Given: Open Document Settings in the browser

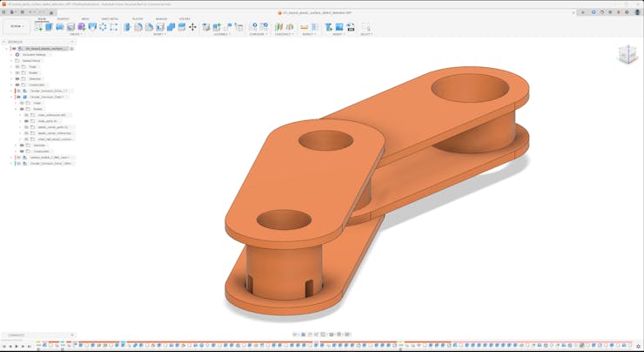Looking at the screenshot, I should [x=33, y=54].
